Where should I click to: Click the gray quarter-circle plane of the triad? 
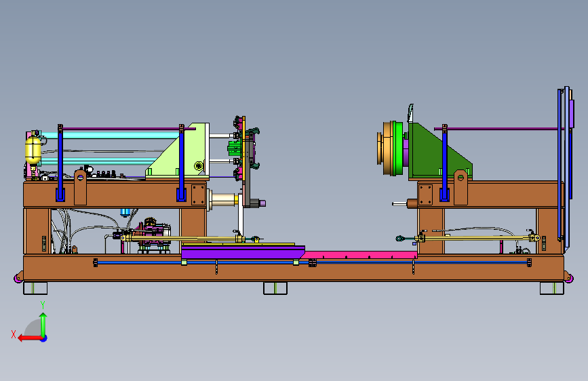(x=33, y=328)
